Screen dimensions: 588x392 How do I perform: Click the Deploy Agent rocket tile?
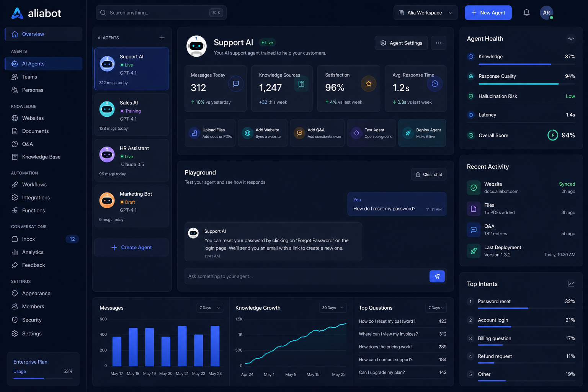[422, 133]
